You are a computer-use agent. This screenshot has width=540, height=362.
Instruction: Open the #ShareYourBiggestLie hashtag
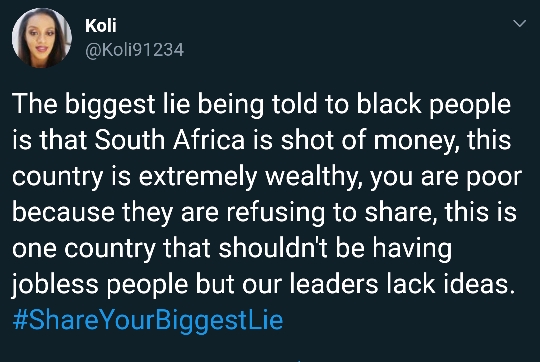click(148, 321)
